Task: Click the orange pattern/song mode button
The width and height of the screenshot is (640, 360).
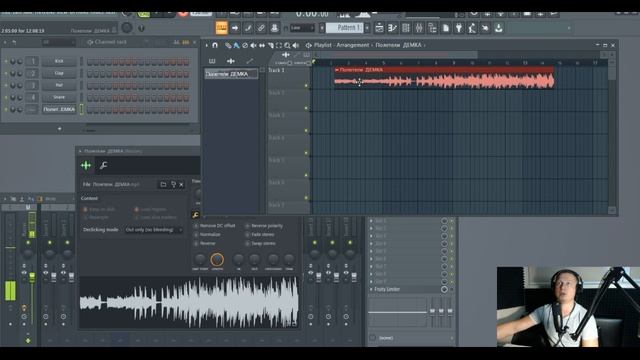Action: 222,28
